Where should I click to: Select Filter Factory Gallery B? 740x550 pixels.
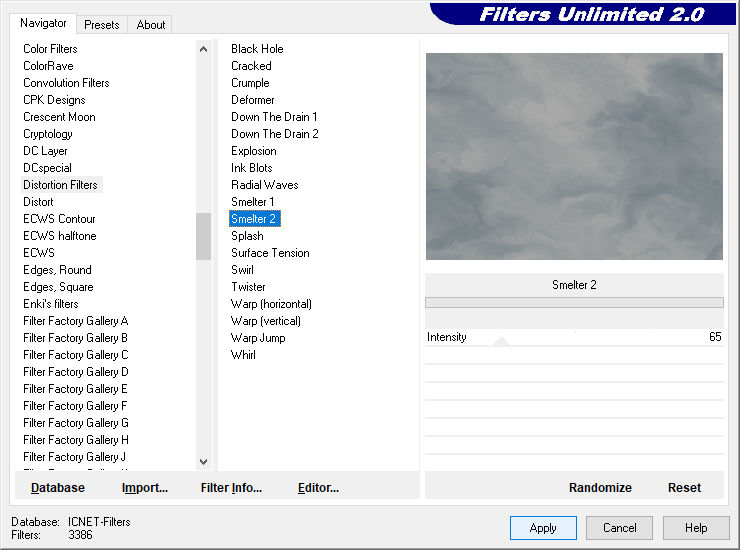[76, 338]
